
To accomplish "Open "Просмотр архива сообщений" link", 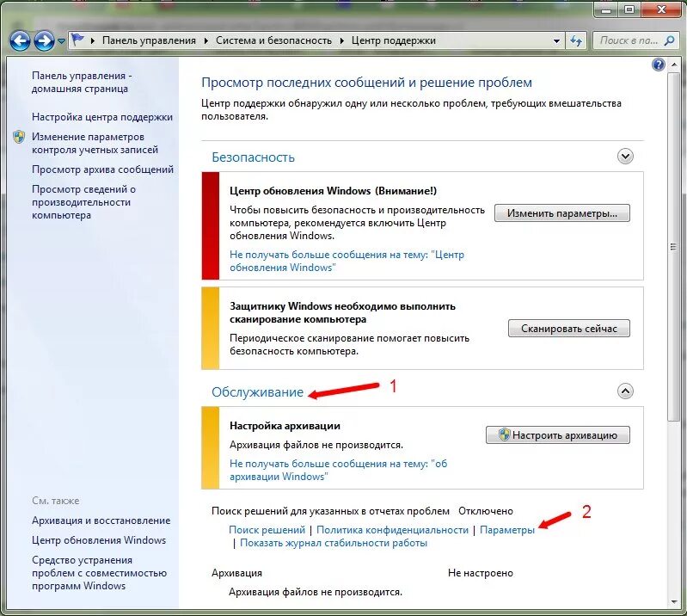I will click(x=102, y=169).
